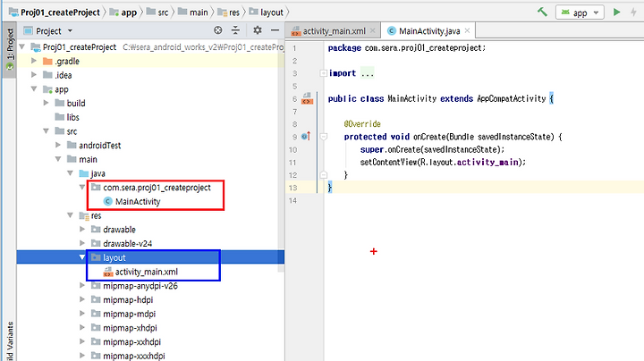Click the src breadcrumb item
This screenshot has width=644, height=361.
point(157,13)
